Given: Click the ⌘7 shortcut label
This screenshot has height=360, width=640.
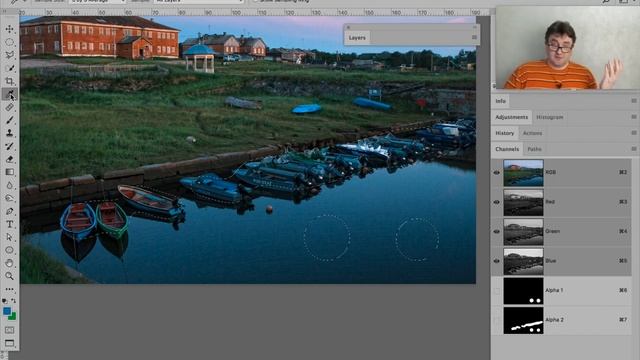Looking at the screenshot, I should (623, 320).
